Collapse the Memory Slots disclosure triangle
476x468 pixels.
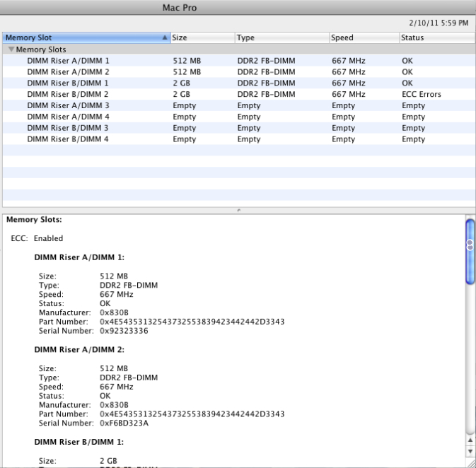click(x=11, y=49)
